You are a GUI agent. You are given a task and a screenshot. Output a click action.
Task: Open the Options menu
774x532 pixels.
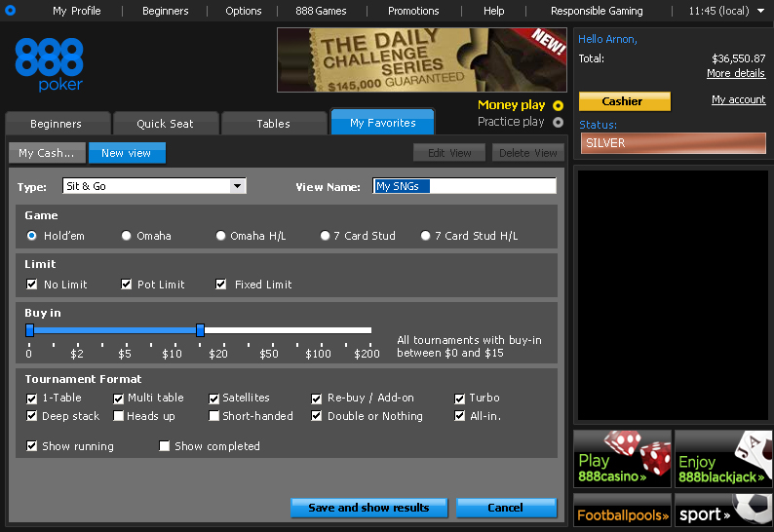[244, 11]
